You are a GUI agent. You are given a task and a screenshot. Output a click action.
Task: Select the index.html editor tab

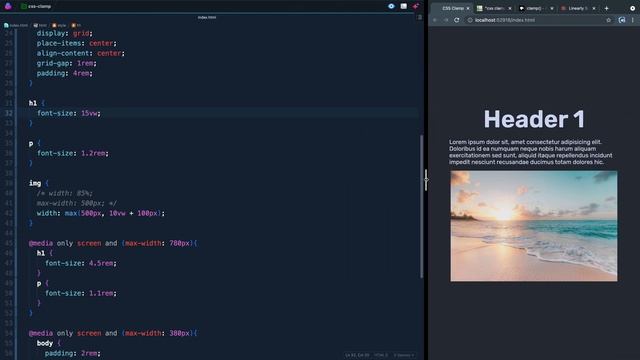tap(207, 18)
